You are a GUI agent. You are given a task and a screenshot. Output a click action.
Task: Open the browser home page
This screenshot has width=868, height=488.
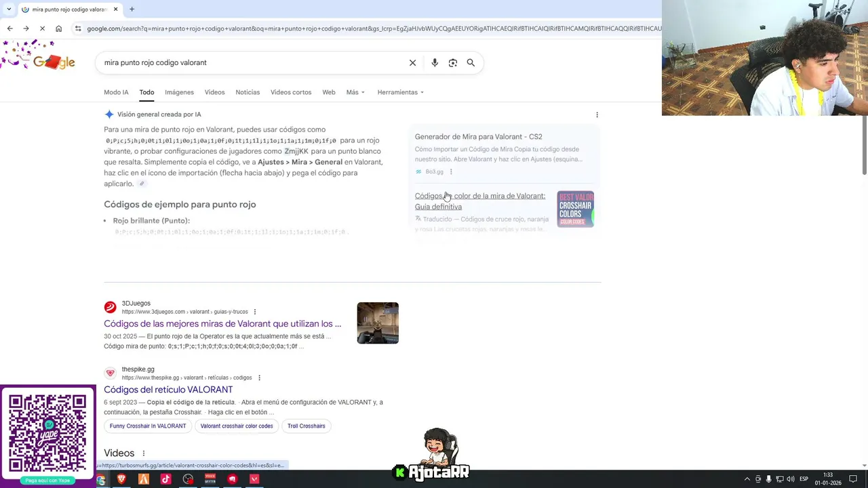[x=58, y=28]
